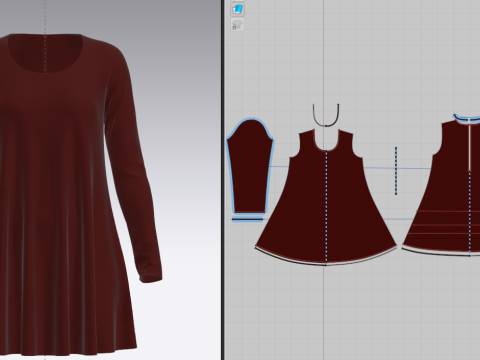Click the locked garment shirt icon
Screen dimensions: 480x360
(x=237, y=25)
